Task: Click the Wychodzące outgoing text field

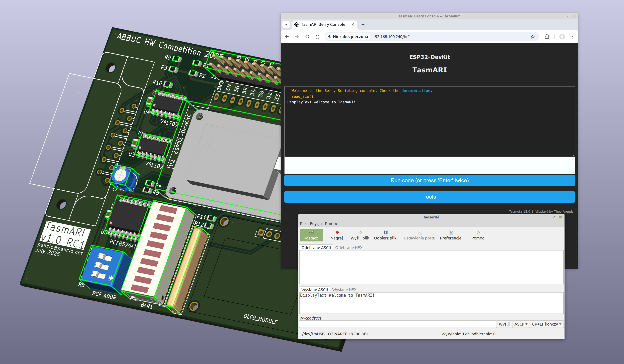Action: 398,324
